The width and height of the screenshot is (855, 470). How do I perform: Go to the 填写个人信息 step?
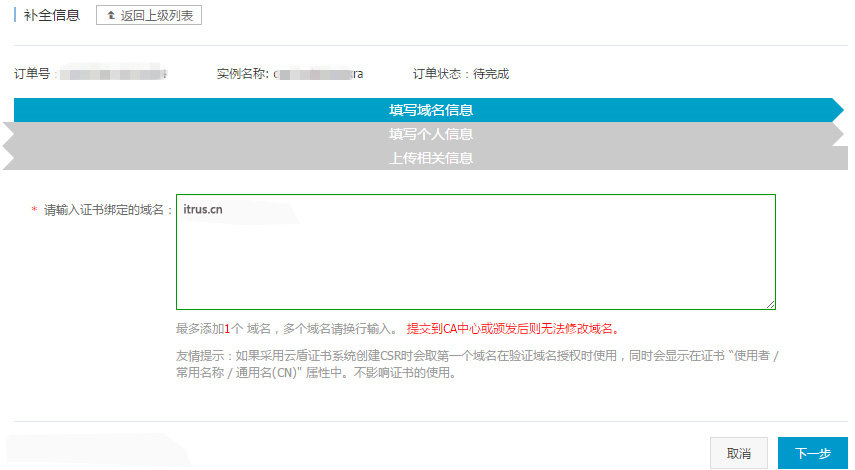(430, 134)
